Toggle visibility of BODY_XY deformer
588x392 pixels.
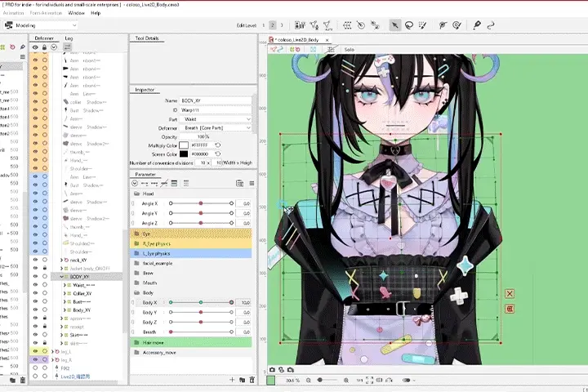point(35,277)
